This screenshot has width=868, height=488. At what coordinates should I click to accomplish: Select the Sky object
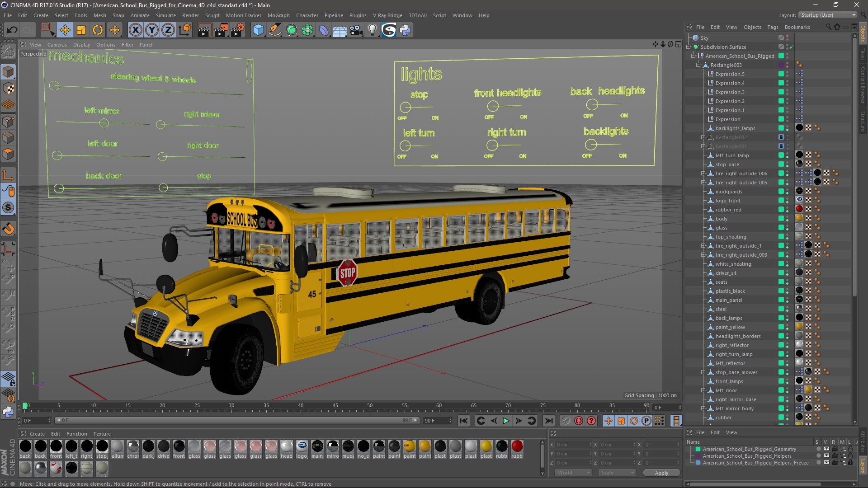(704, 38)
